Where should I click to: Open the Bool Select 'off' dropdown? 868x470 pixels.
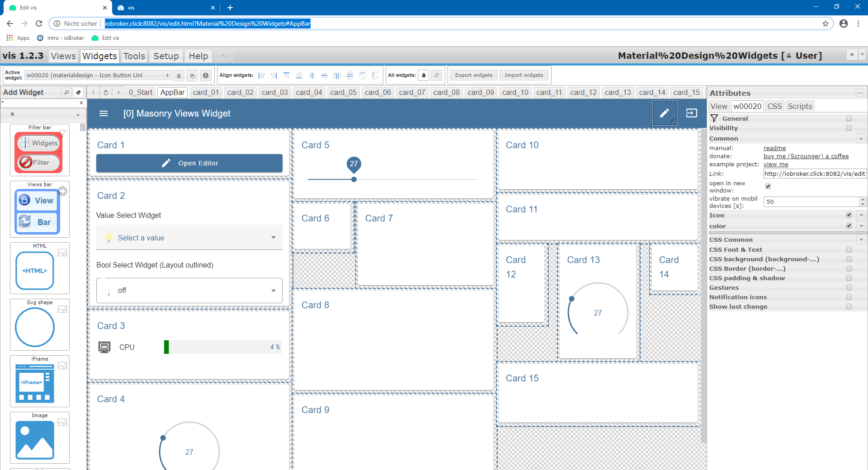point(189,290)
